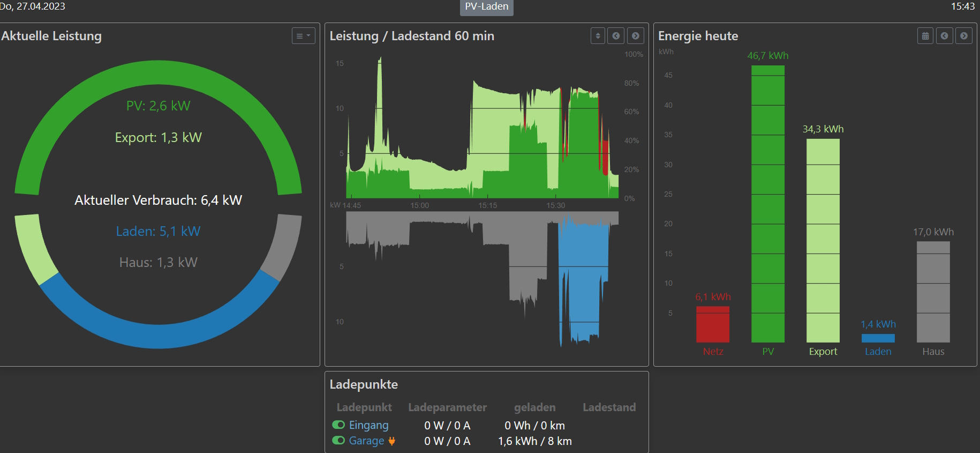Screen dimensions: 980x453
Task: Click the '34,3 kWh' value above the Export bar
Action: [823, 129]
